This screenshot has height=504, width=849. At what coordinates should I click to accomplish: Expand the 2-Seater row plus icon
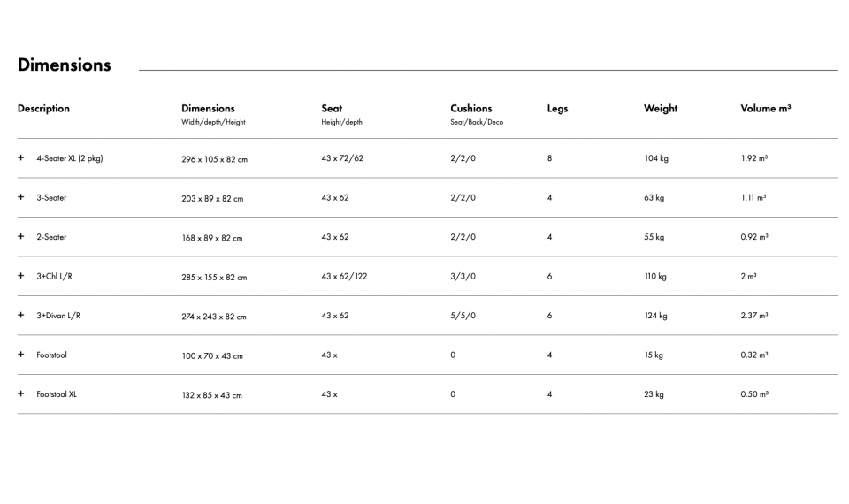click(x=20, y=237)
